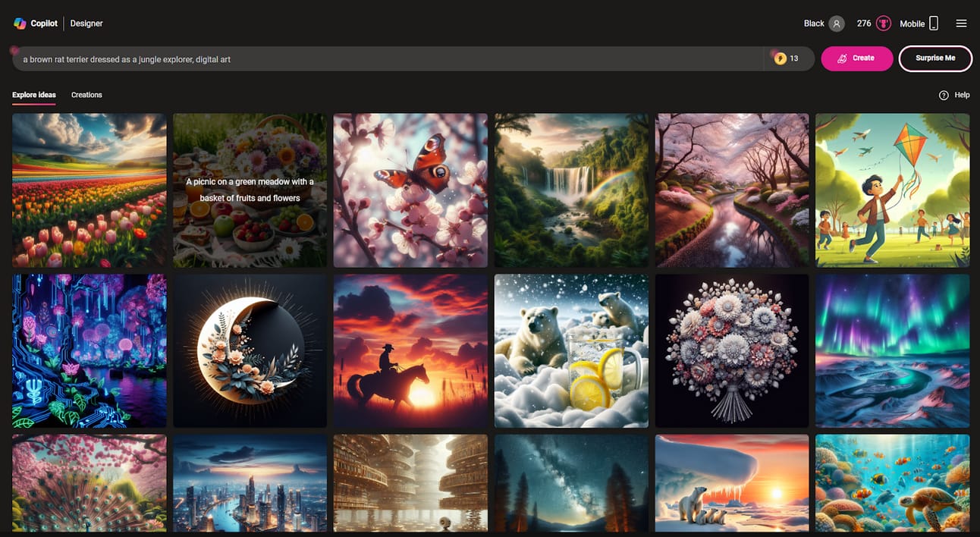Open the giant library with robot image
980x537 pixels.
410,483
